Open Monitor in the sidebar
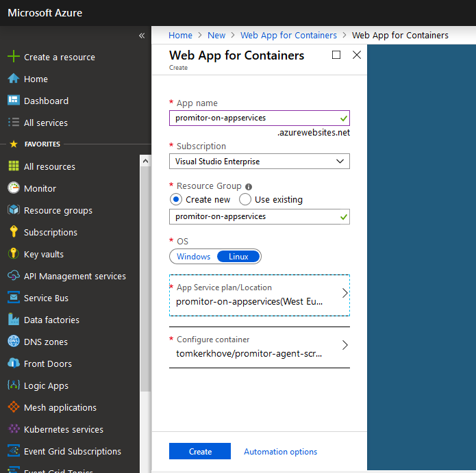The height and width of the screenshot is (473, 476). point(40,189)
